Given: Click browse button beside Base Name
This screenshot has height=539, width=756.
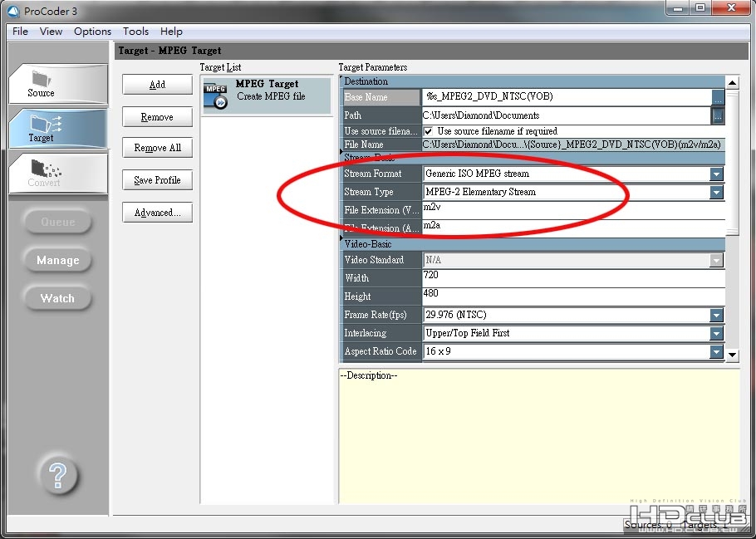Looking at the screenshot, I should (718, 97).
